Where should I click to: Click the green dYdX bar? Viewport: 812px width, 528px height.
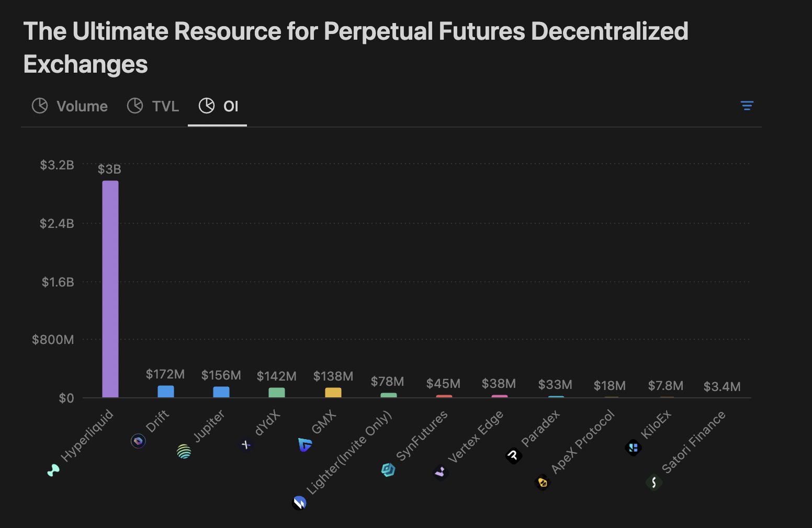click(276, 392)
